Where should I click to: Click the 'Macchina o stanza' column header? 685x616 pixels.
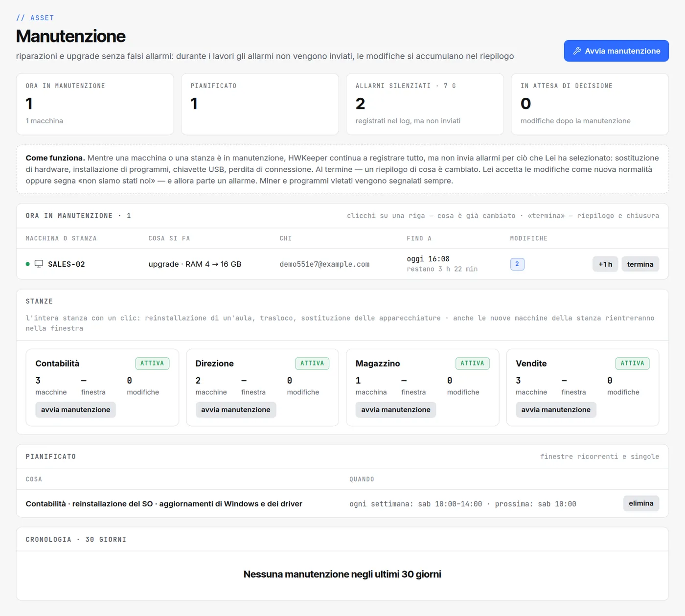point(61,238)
